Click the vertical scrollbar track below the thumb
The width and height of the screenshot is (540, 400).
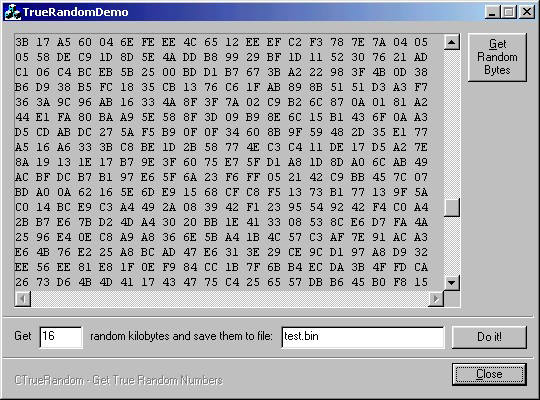[x=451, y=246]
